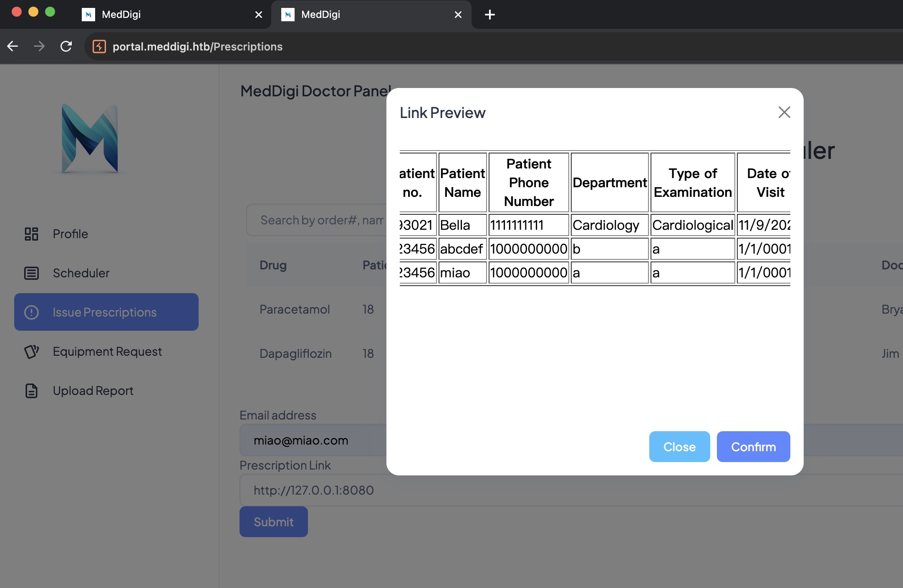Viewport: 903px width, 588px height.
Task: Click the Submit button
Action: tap(273, 522)
